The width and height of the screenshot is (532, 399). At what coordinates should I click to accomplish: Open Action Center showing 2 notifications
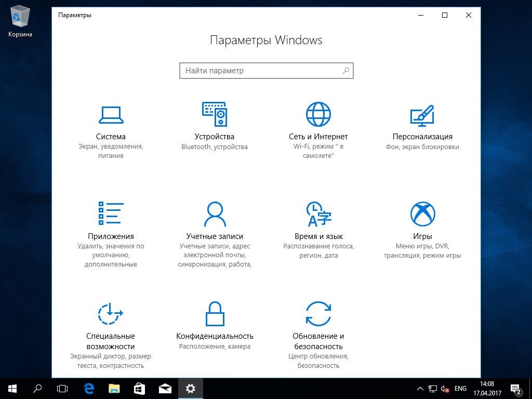coord(516,388)
